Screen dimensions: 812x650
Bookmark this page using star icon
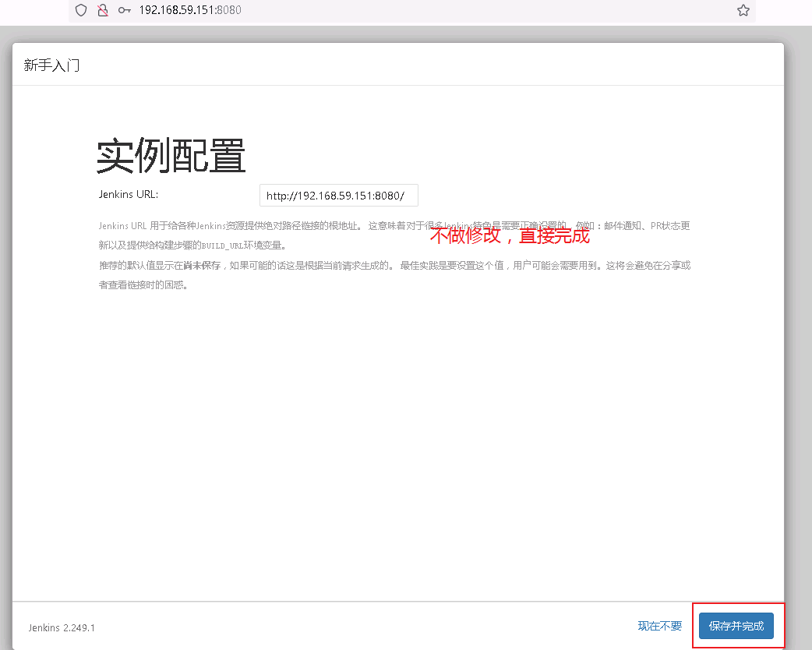pyautogui.click(x=743, y=10)
